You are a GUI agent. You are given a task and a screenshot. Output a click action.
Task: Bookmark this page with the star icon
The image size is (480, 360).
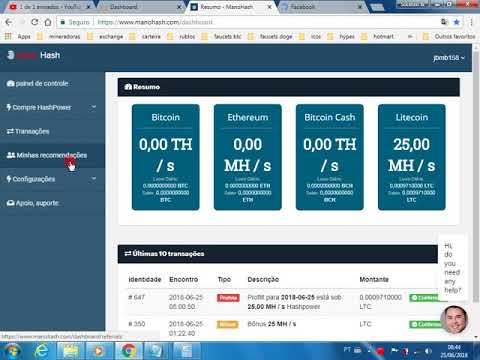[x=457, y=22]
